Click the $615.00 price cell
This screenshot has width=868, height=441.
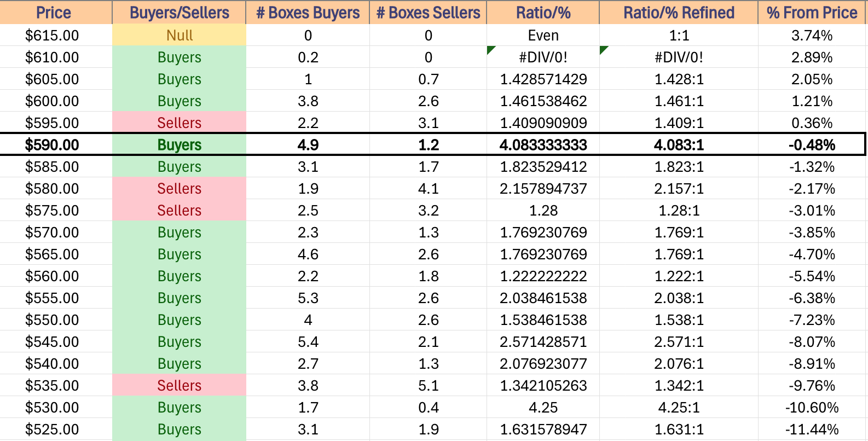[56, 35]
